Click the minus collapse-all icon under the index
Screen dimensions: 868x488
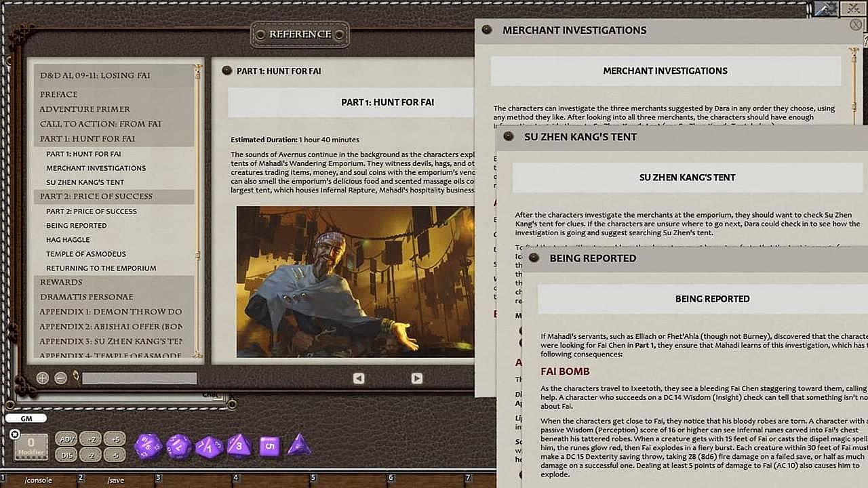(x=60, y=378)
